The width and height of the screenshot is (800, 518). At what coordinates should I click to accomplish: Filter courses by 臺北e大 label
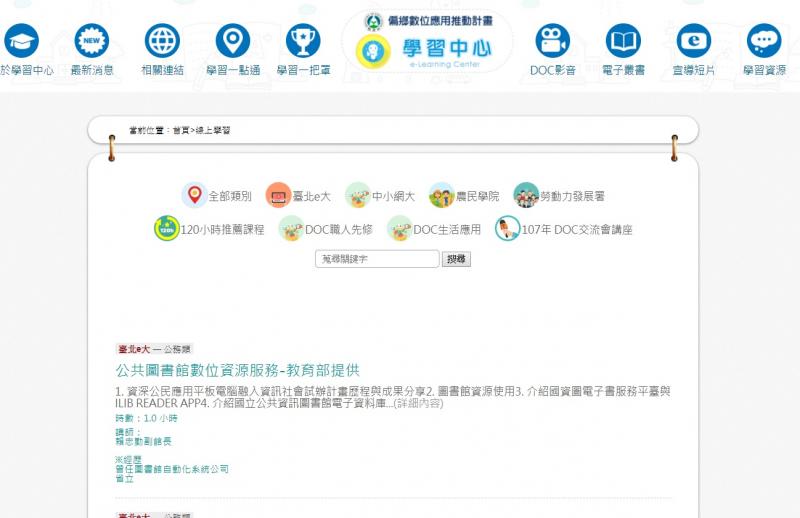[312, 196]
